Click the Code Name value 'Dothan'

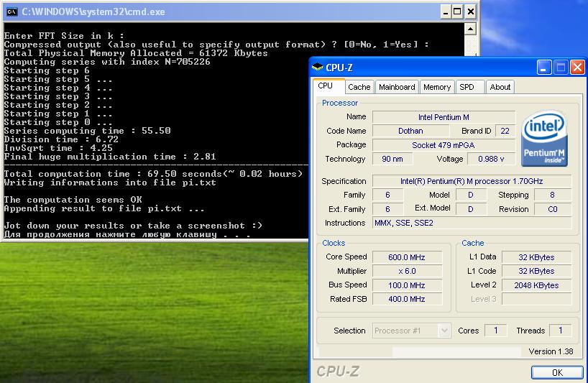[x=410, y=131]
